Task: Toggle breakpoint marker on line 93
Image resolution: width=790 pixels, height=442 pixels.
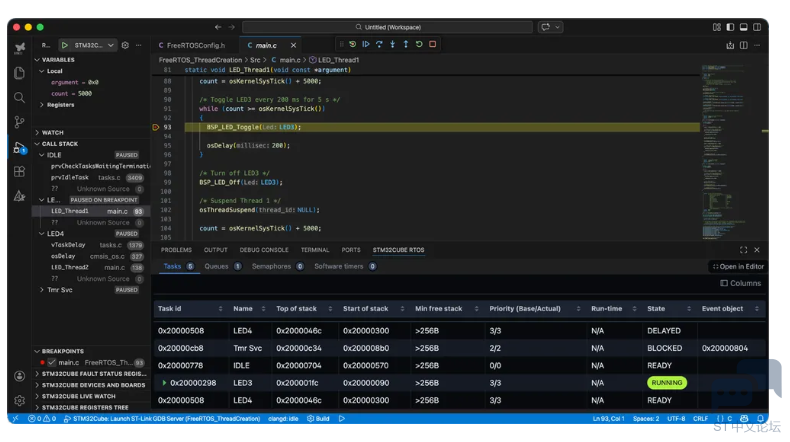Action: pyautogui.click(x=156, y=128)
